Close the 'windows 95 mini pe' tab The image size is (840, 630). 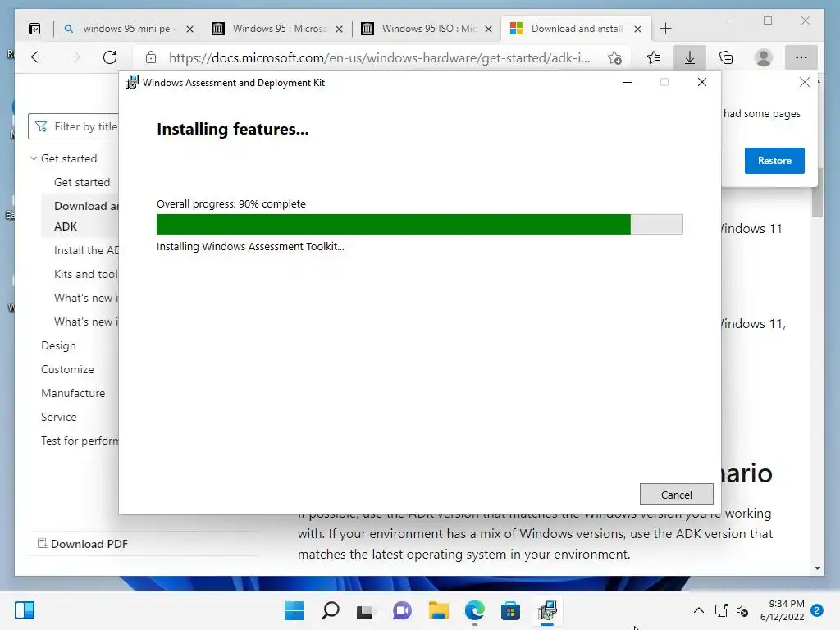(x=189, y=29)
